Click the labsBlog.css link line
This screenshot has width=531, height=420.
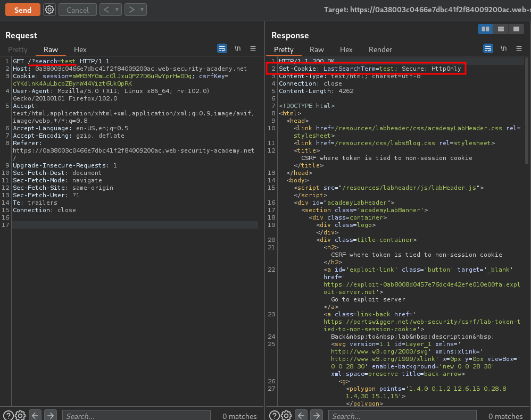pyautogui.click(x=394, y=143)
